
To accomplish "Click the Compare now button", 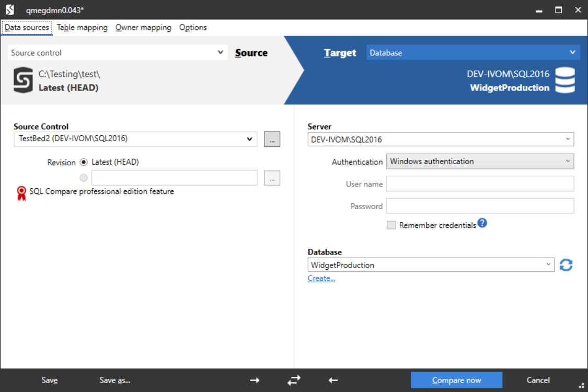I will tap(456, 380).
